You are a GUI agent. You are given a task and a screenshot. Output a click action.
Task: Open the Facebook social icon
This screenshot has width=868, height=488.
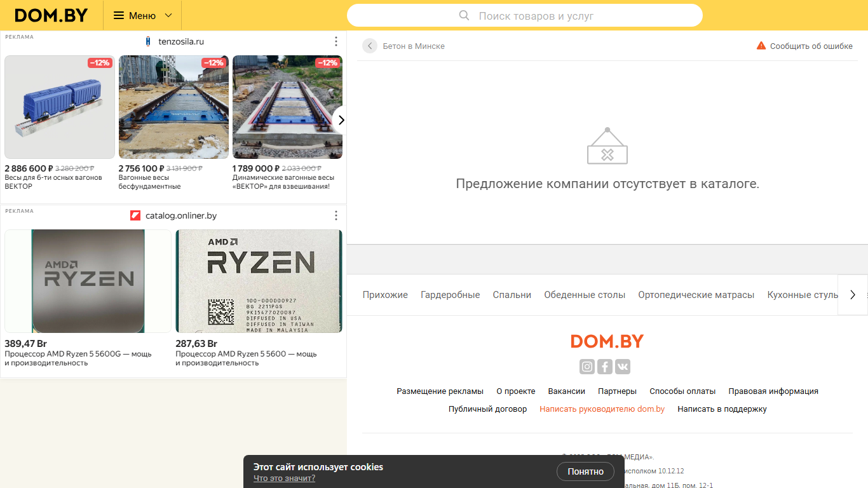[x=605, y=367]
